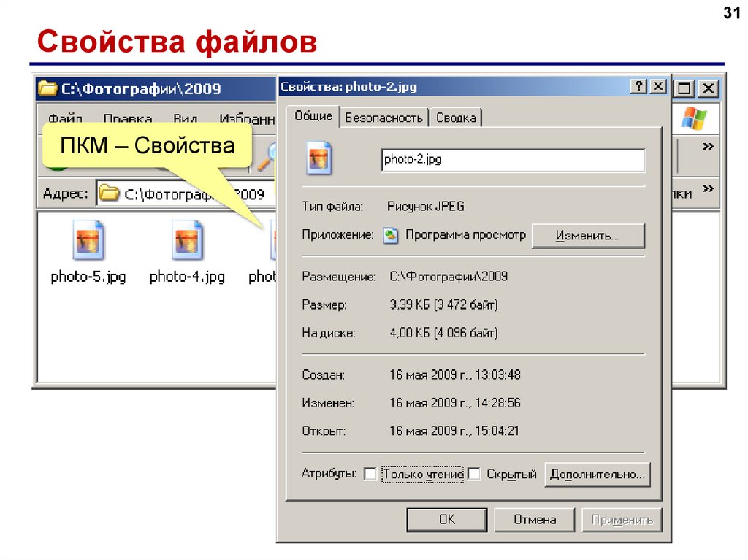This screenshot has height=560, width=748.
Task: Click the folder icon in the address bar
Action: point(108,194)
